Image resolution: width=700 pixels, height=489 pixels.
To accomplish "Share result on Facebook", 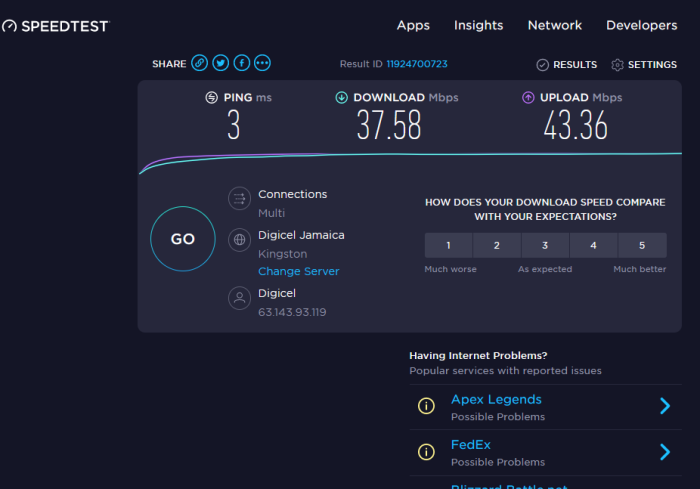I will (242, 63).
